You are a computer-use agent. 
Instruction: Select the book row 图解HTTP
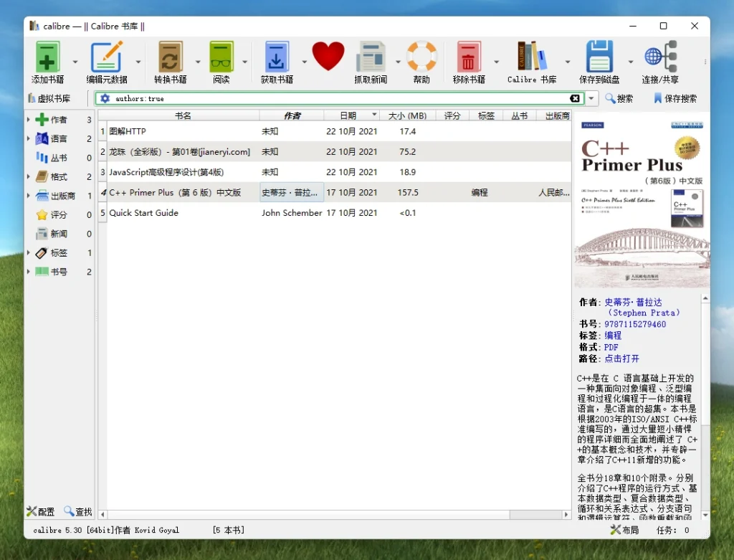pos(335,131)
